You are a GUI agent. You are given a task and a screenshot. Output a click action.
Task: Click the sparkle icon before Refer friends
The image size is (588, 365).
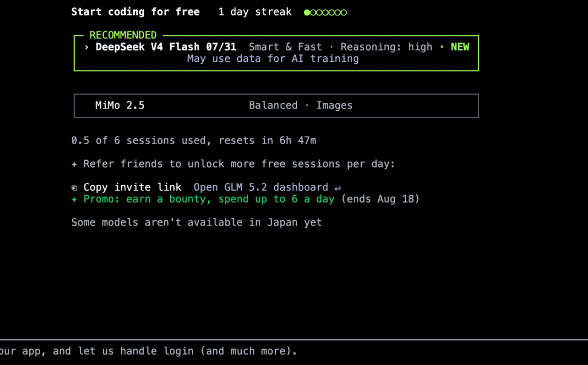tap(74, 164)
